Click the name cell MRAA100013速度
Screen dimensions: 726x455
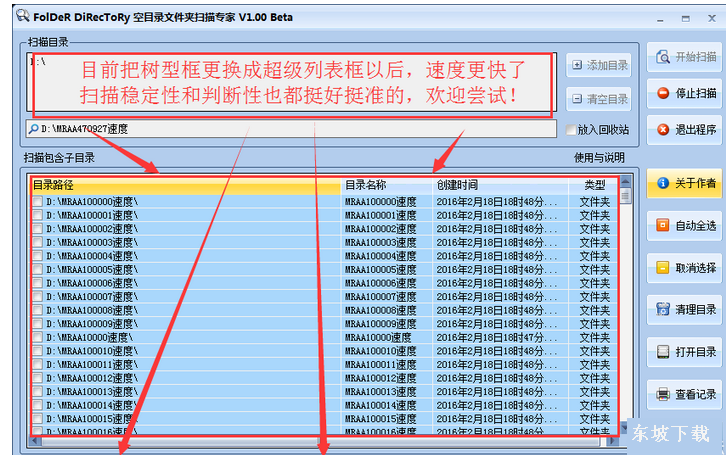point(381,391)
